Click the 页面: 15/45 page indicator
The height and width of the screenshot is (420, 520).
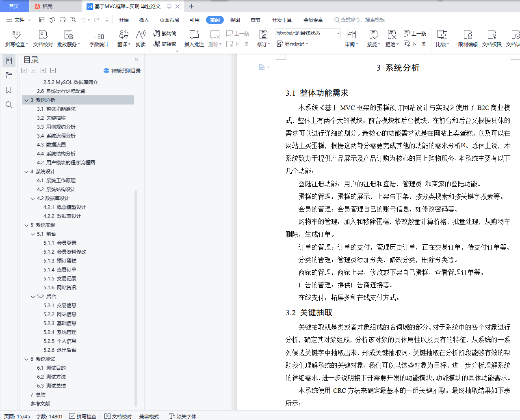(x=17, y=416)
